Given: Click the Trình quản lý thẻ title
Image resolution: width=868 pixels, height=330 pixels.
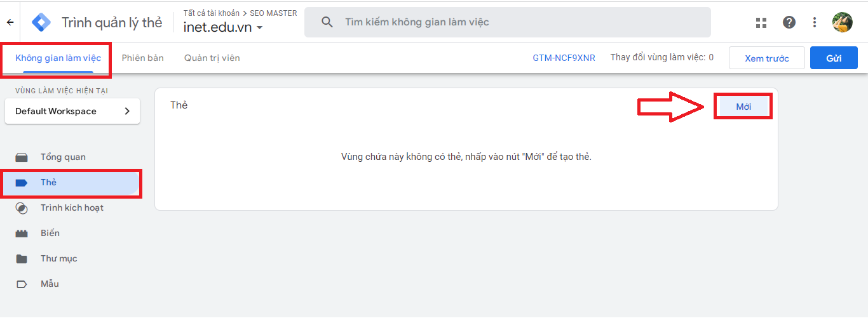Looking at the screenshot, I should pos(112,23).
